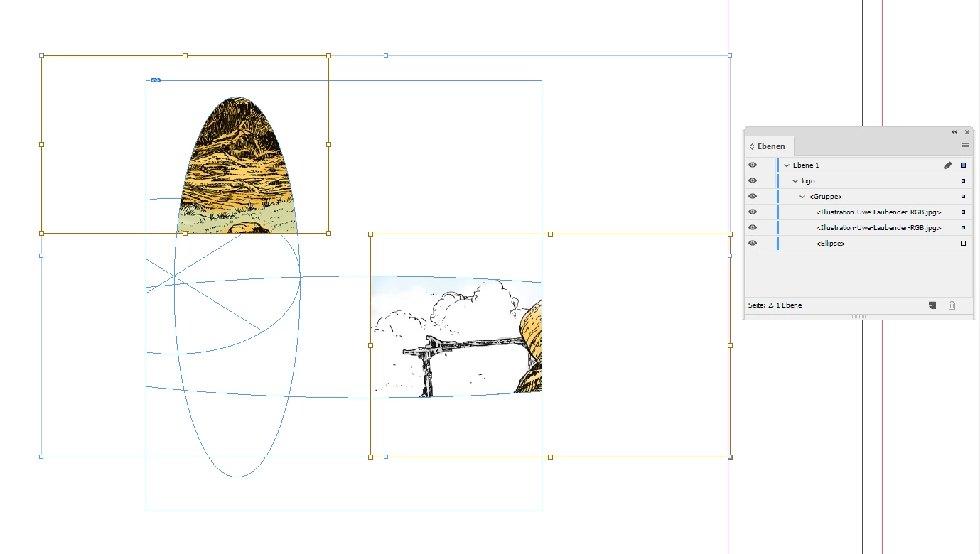
Task: Cycle panel view with Ebenen tab arrows
Action: click(752, 146)
